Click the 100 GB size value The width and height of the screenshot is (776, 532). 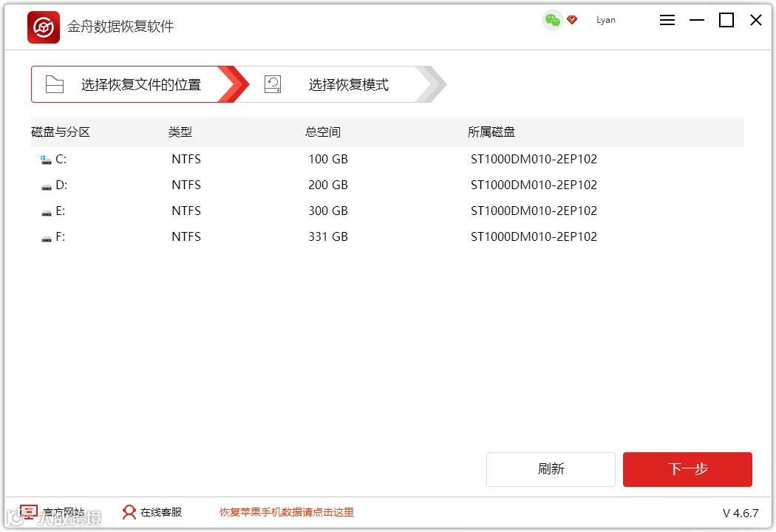[x=328, y=159]
